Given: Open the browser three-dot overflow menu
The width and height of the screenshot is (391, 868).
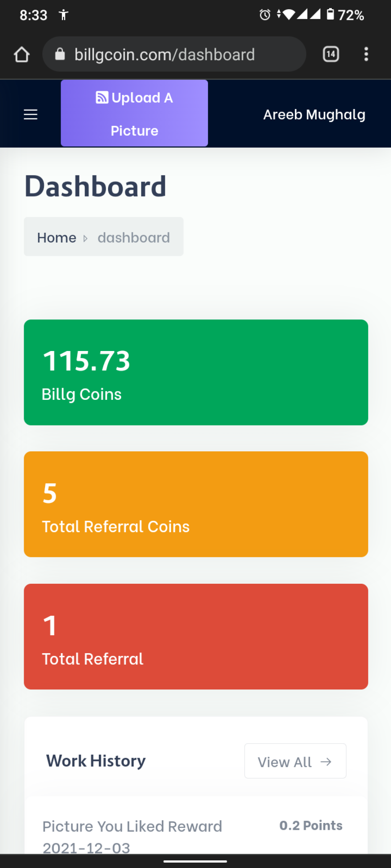Looking at the screenshot, I should [x=366, y=54].
